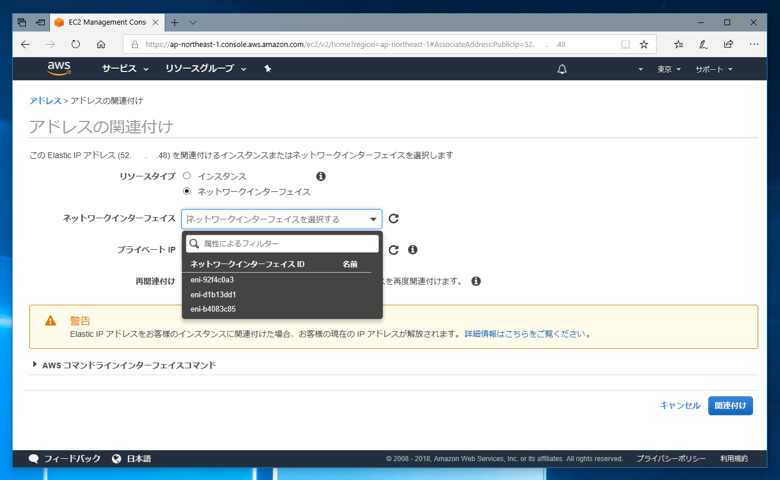This screenshot has height=480, width=780.
Task: Click the add notes pen icon
Action: [703, 44]
